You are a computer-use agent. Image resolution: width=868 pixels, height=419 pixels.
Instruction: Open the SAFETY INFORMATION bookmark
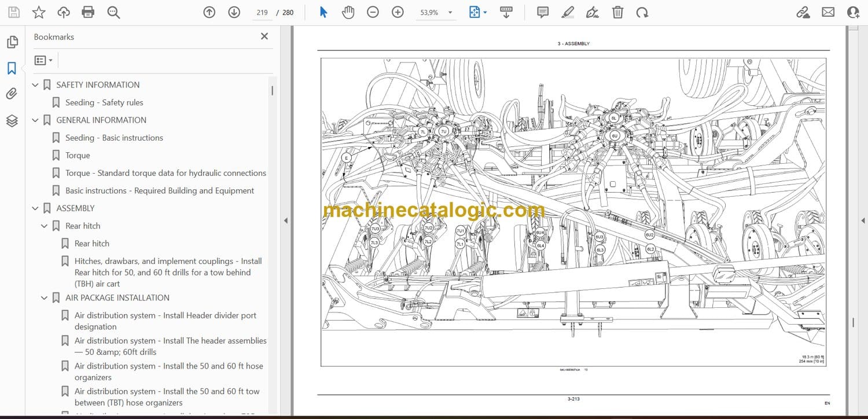98,85
